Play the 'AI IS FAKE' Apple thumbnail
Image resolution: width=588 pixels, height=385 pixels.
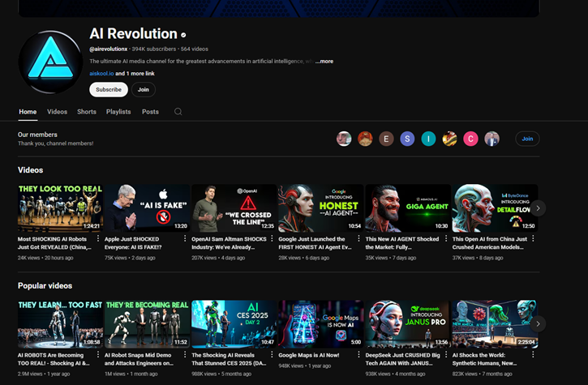point(147,208)
